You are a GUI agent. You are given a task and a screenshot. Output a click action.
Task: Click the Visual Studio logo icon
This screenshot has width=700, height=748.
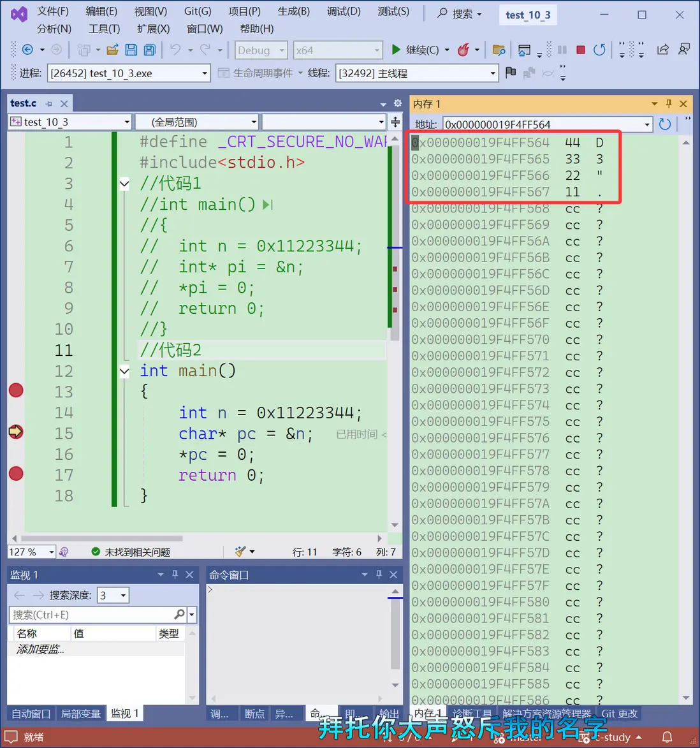(x=19, y=14)
